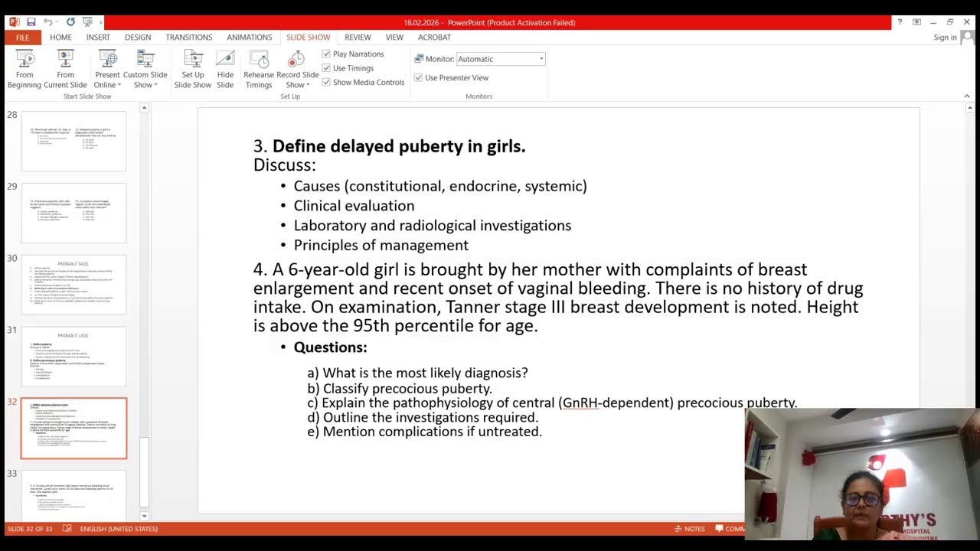Click the account avatar icon
Viewport: 980px width, 551px height.
point(967,37)
